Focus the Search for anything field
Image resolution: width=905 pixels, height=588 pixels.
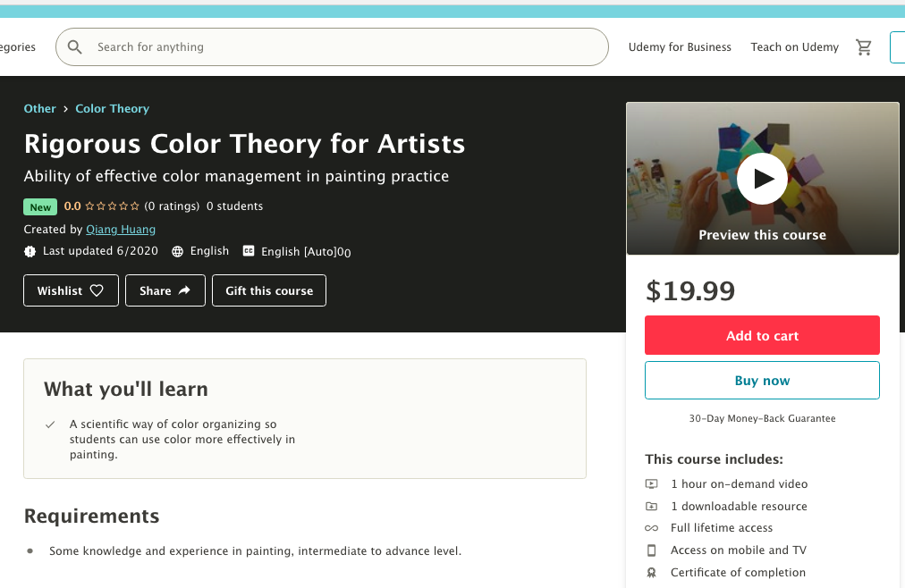(340, 47)
